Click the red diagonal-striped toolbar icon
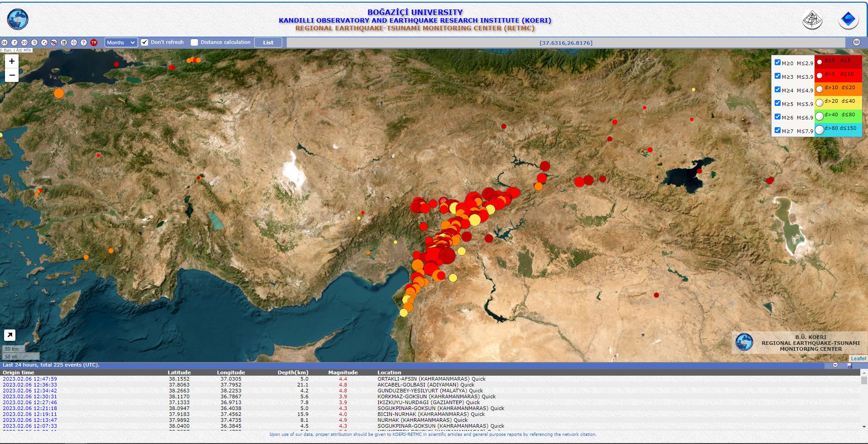Screen dimensions: 868x444 (x=44, y=43)
